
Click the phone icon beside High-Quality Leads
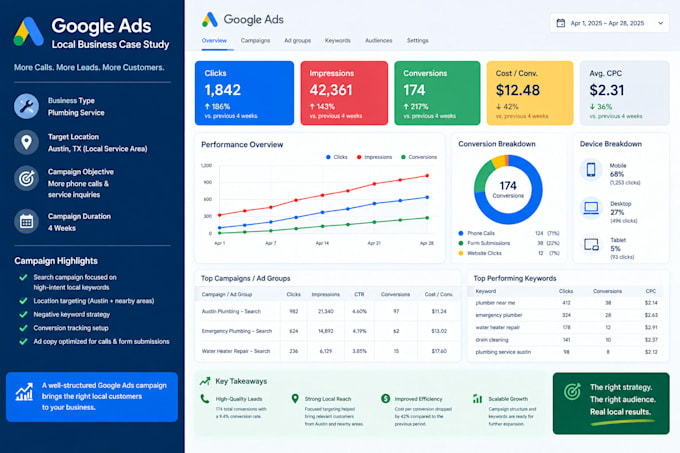[205, 398]
